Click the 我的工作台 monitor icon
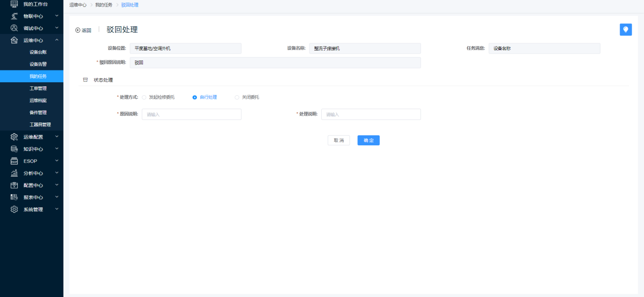Viewport: 644px width, 297px height. coord(14,4)
